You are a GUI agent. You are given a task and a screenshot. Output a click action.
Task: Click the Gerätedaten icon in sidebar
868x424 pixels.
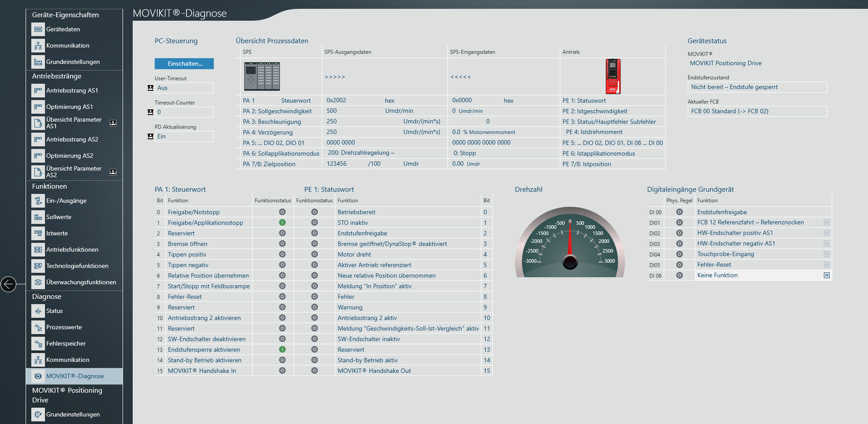click(x=37, y=29)
